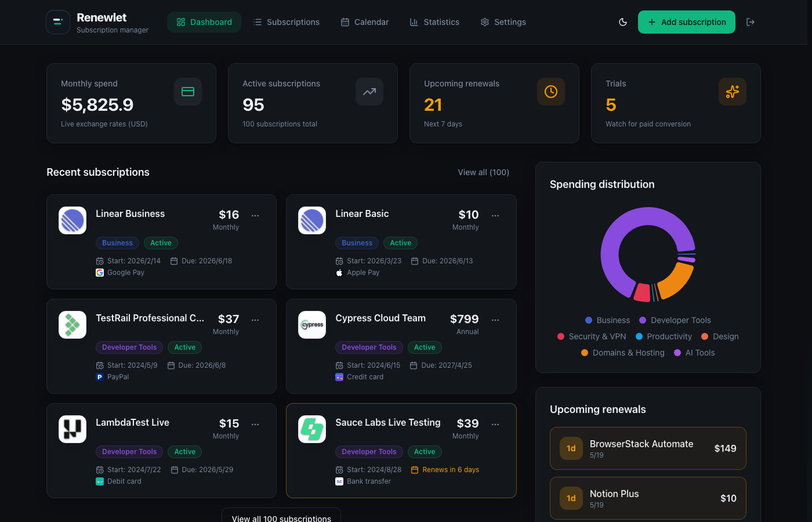The width and height of the screenshot is (812, 522).
Task: Open LambdaTest Live more options menu
Action: tap(255, 425)
